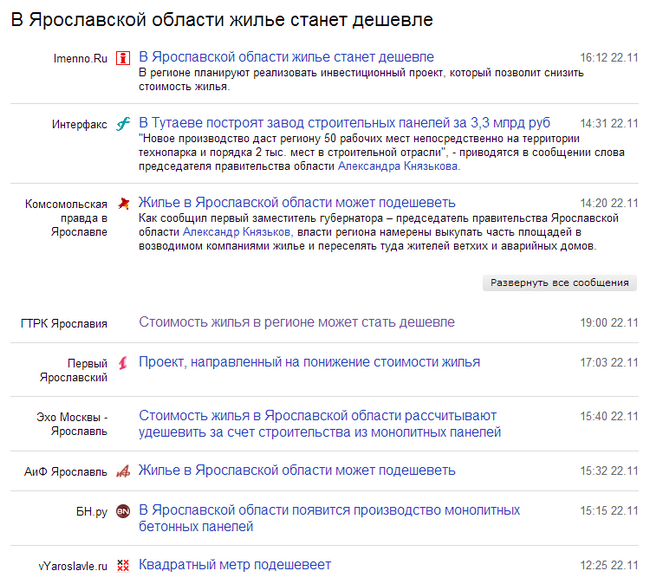Click the Интерфакс teal logo icon
The width and height of the screenshot is (650, 578).
(123, 124)
